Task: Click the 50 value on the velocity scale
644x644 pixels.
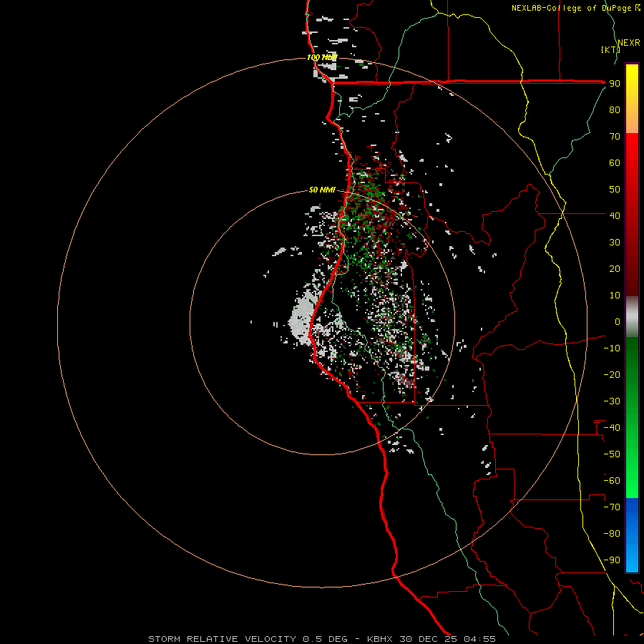Action: tap(615, 190)
